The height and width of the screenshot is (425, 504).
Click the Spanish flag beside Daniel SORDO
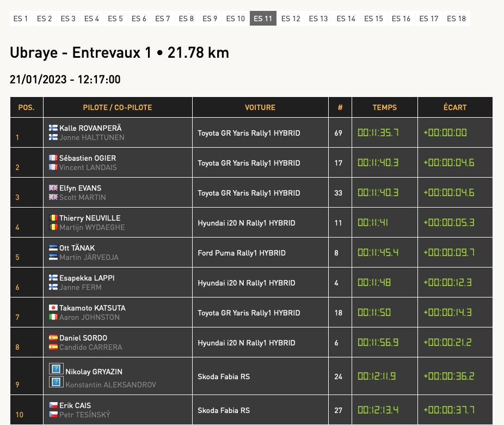(x=53, y=337)
